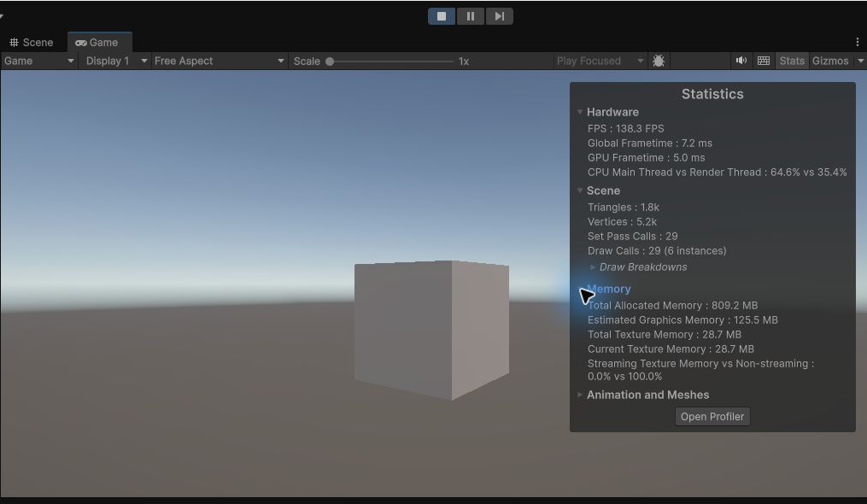The height and width of the screenshot is (504, 867).
Task: Toggle the shortcuts keyboard icon
Action: (763, 61)
